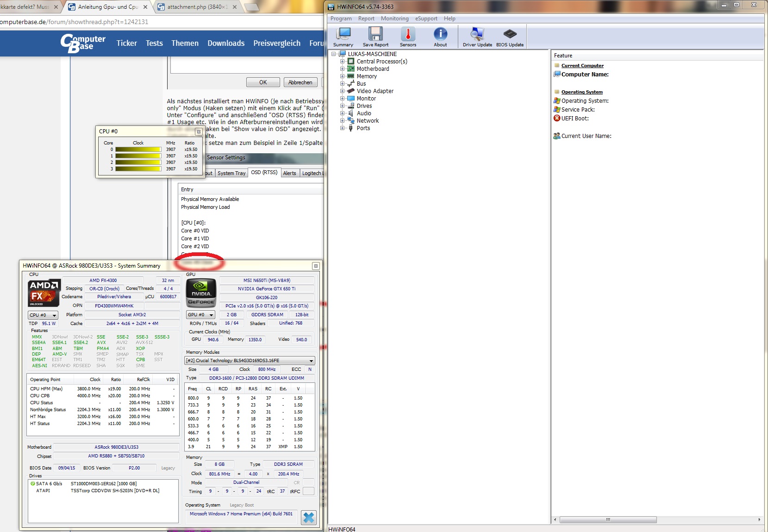This screenshot has width=768, height=532.
Task: Switch to the Alerts tab
Action: [x=289, y=173]
